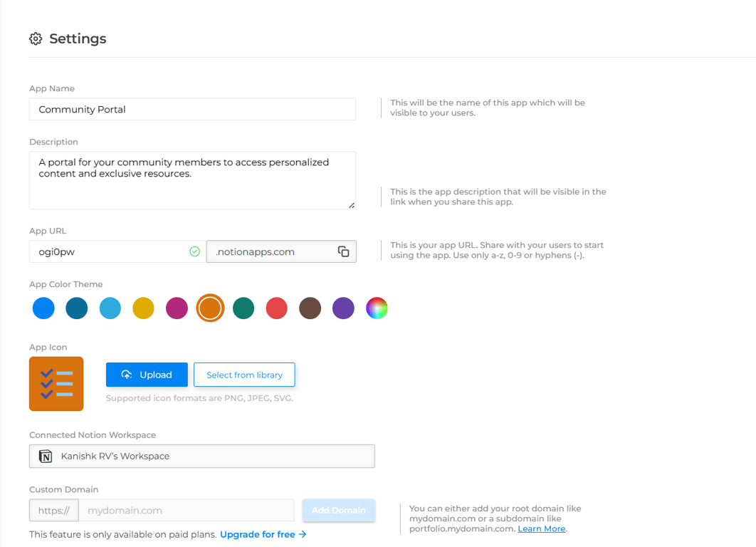The width and height of the screenshot is (756, 547).
Task: Click the Upload button
Action: (147, 375)
